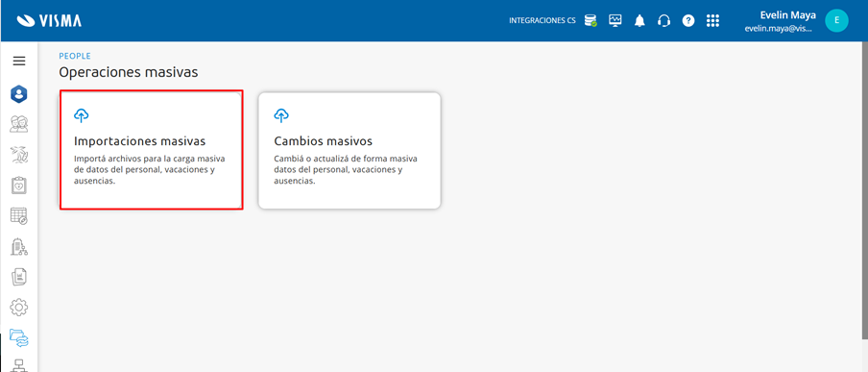Open the hamburger menu
Image resolution: width=868 pixels, height=372 pixels.
coord(19,61)
